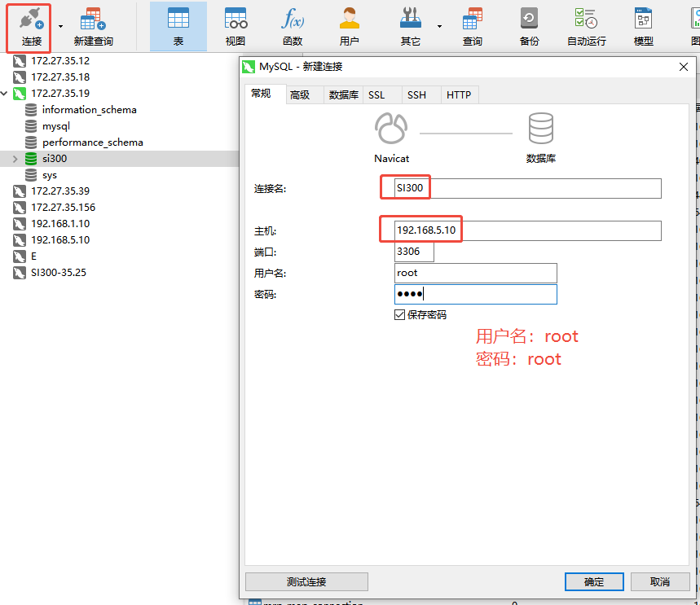Open the 查询 query toolbar icon
The image size is (700, 605).
tap(473, 27)
